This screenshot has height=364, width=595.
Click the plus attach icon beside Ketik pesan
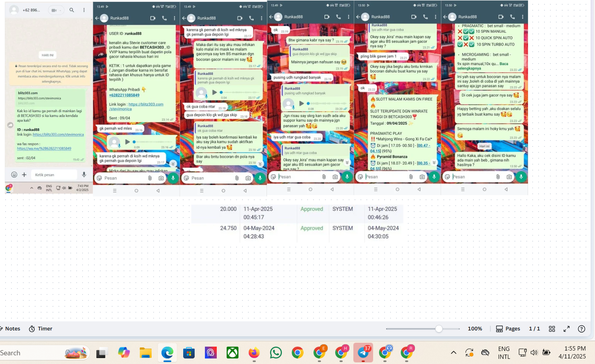coord(24,174)
